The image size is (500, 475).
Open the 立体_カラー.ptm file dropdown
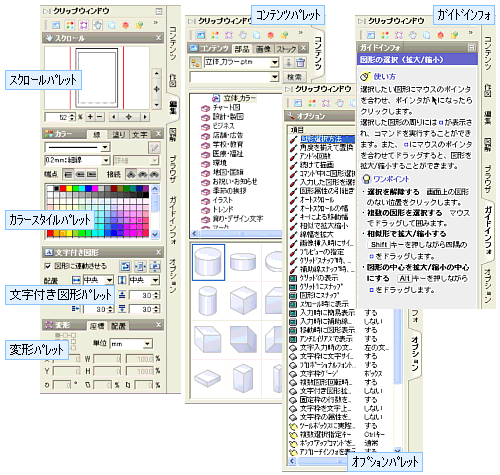point(274,62)
